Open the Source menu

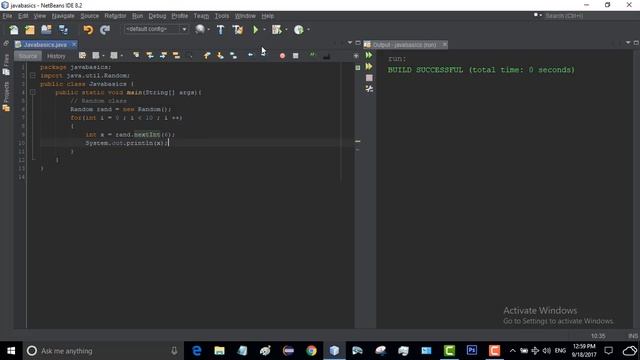(x=89, y=16)
